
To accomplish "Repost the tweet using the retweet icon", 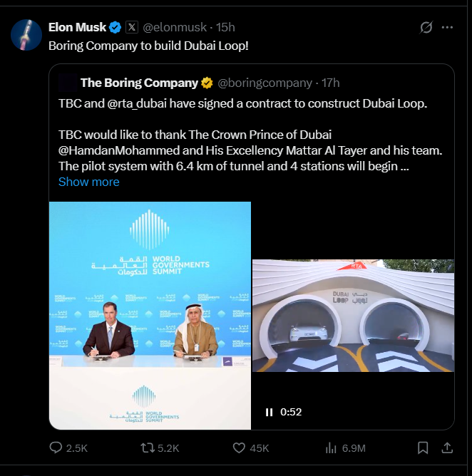I will pos(147,447).
